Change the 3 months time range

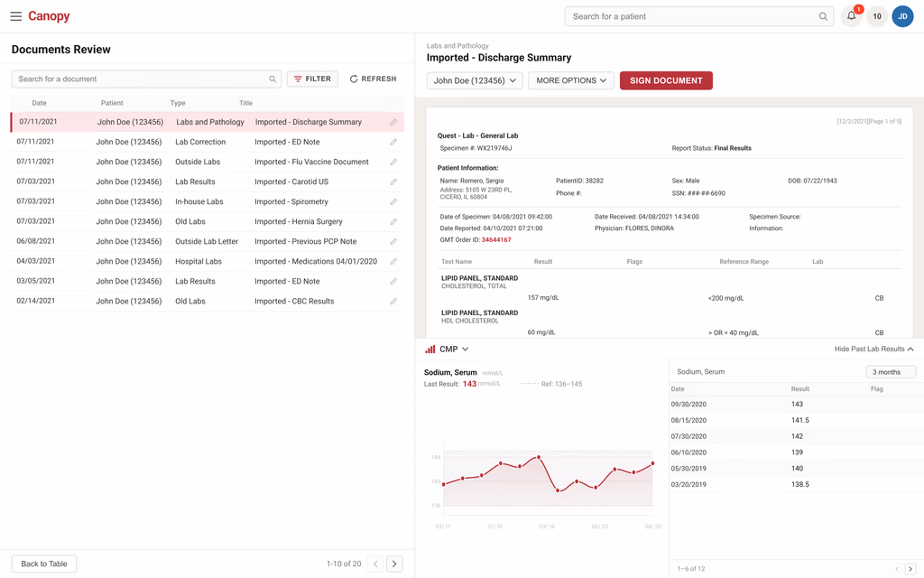pos(891,371)
